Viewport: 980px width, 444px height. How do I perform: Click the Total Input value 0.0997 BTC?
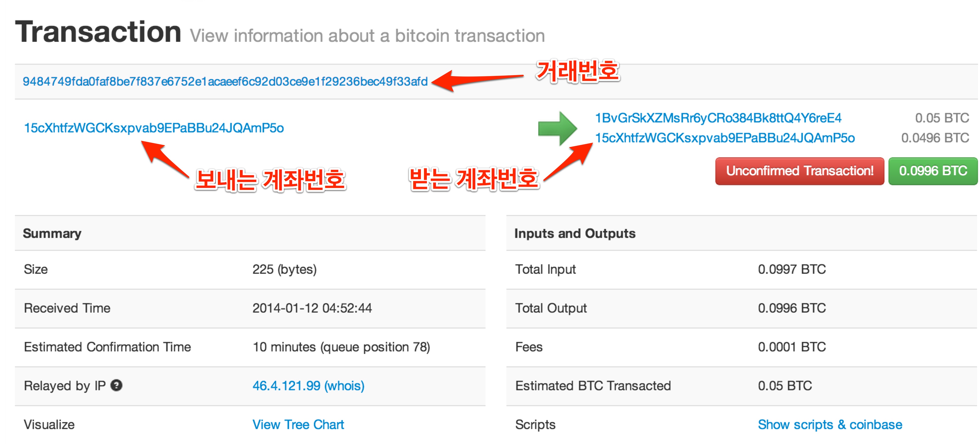791,269
